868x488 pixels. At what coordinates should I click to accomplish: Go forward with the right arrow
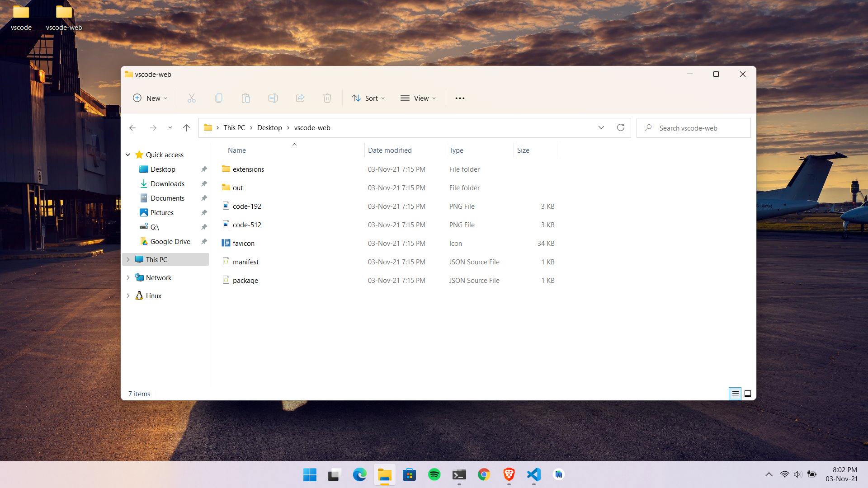tap(153, 128)
